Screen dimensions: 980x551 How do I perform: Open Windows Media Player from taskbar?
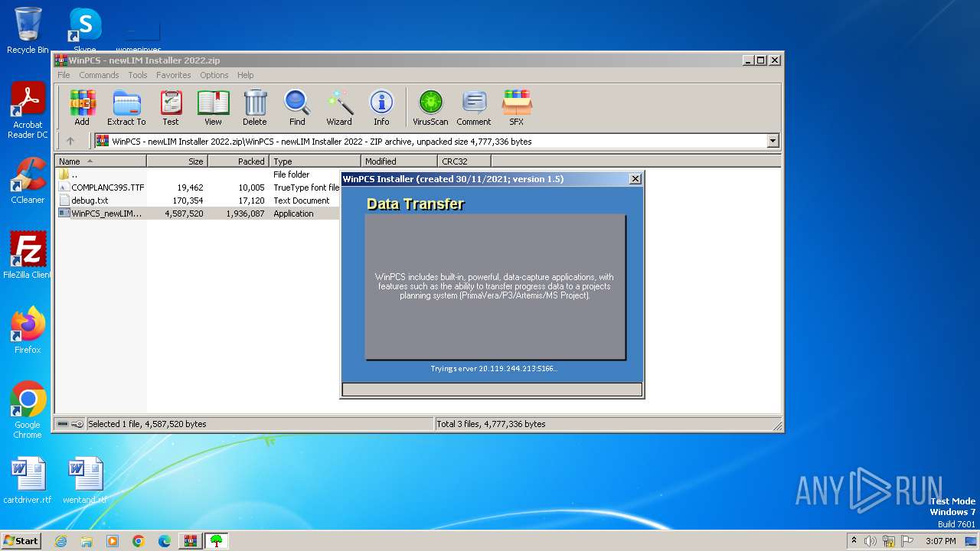coord(113,541)
